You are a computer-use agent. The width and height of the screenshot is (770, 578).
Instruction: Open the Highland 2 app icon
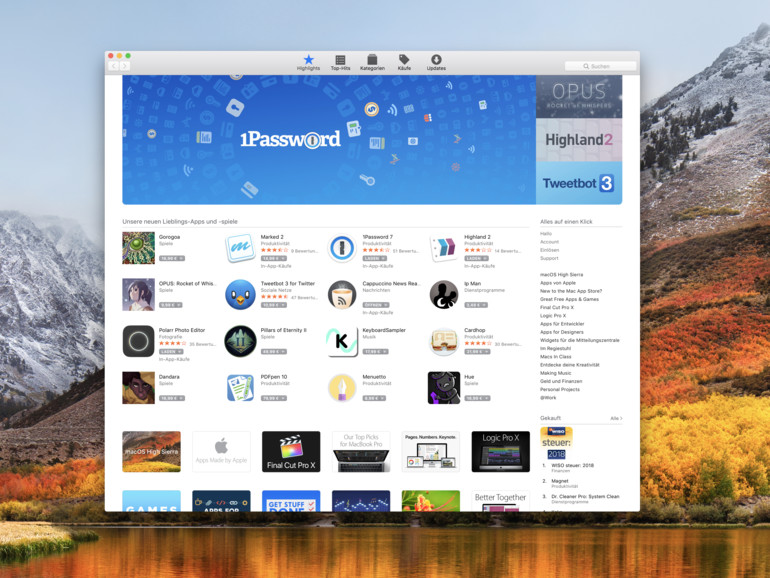pyautogui.click(x=444, y=248)
